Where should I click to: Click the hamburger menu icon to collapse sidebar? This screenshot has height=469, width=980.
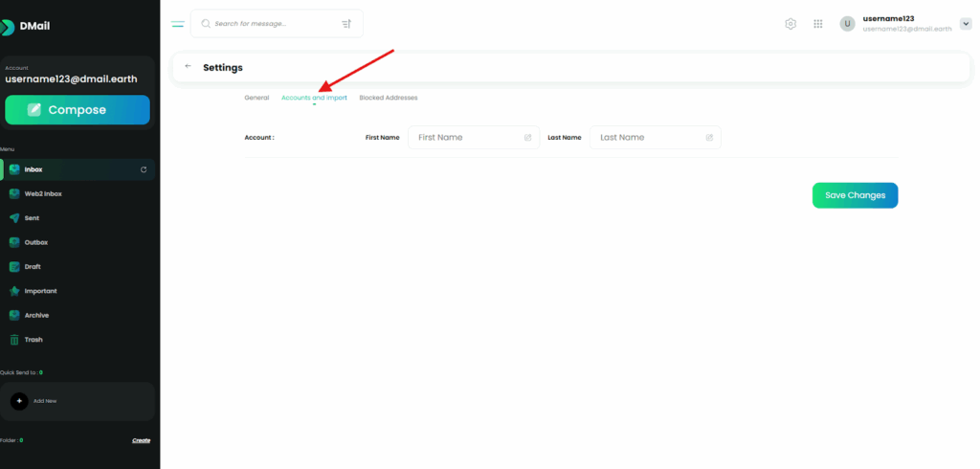pyautogui.click(x=177, y=24)
